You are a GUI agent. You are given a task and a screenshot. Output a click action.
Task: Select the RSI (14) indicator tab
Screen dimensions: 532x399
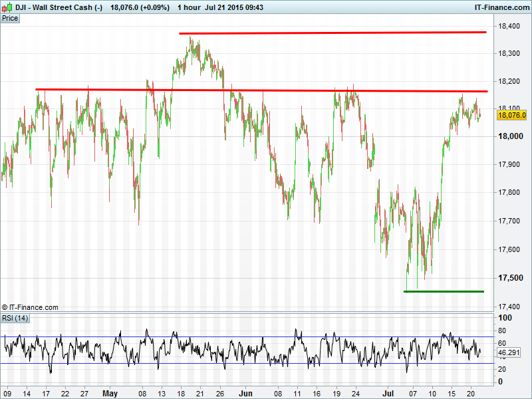point(15,317)
